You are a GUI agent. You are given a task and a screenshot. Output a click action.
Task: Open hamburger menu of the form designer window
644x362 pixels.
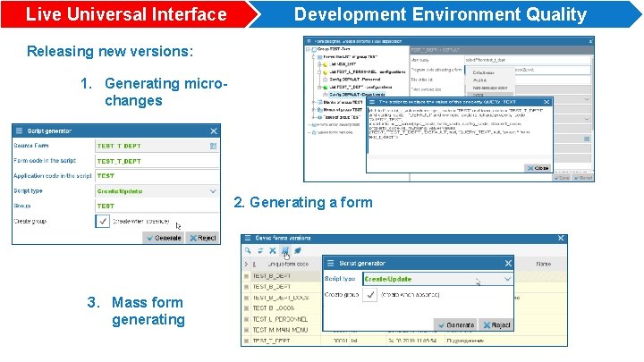tap(309, 41)
